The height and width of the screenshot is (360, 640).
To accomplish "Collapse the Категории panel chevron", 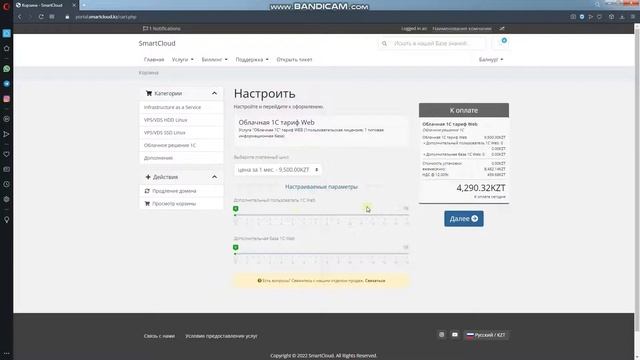I will [x=214, y=93].
